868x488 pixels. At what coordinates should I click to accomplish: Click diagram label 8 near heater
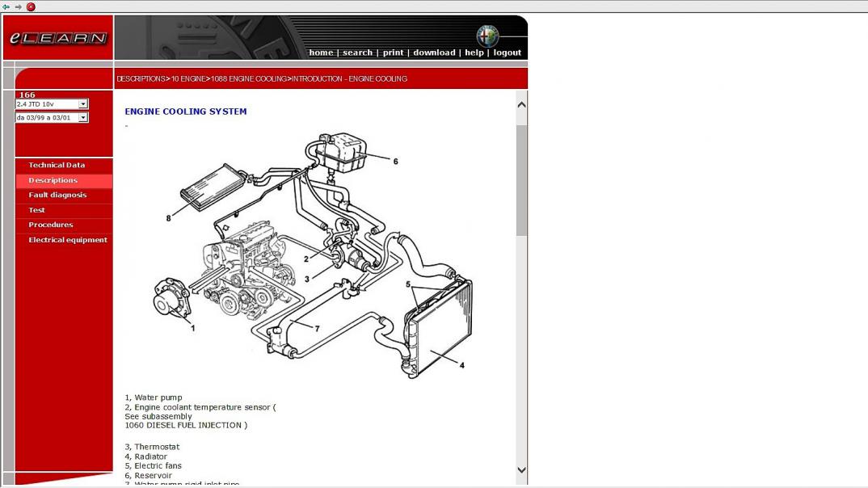168,218
